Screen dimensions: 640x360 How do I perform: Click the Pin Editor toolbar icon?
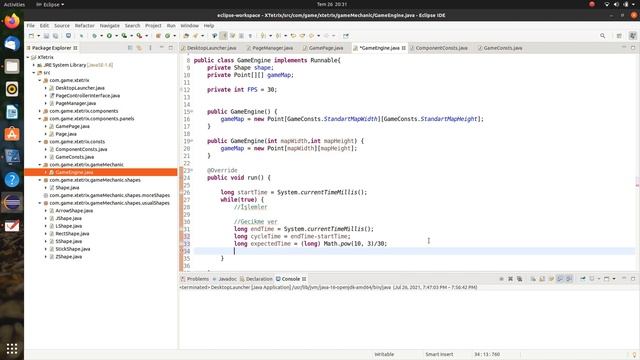click(346, 36)
